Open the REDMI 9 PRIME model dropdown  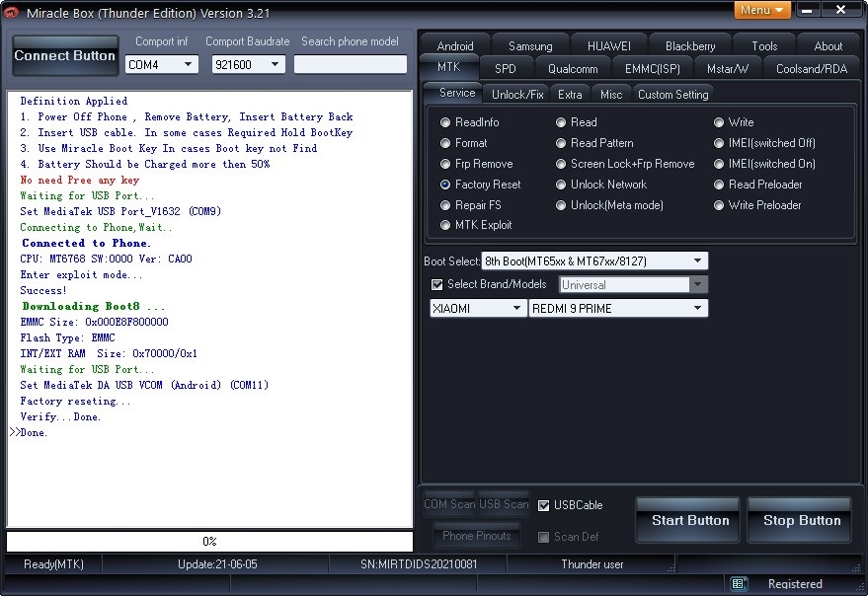(618, 308)
